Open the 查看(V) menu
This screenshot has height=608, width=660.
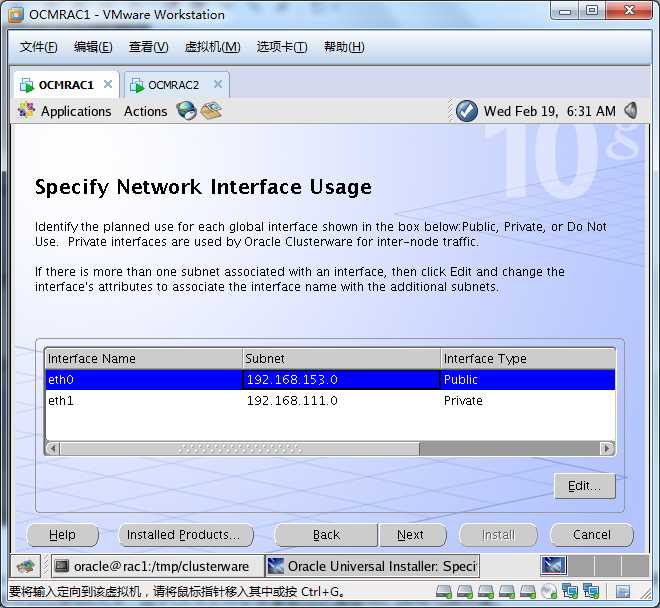click(149, 47)
